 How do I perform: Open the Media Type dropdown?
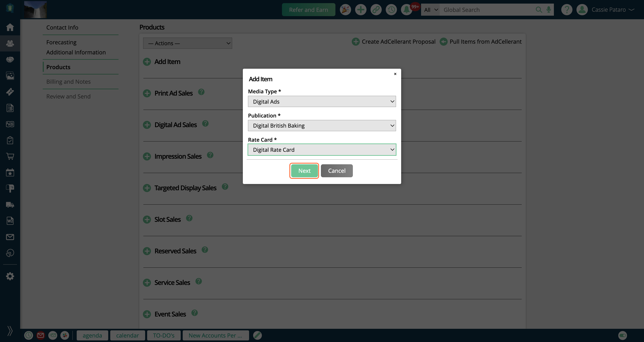pyautogui.click(x=322, y=101)
